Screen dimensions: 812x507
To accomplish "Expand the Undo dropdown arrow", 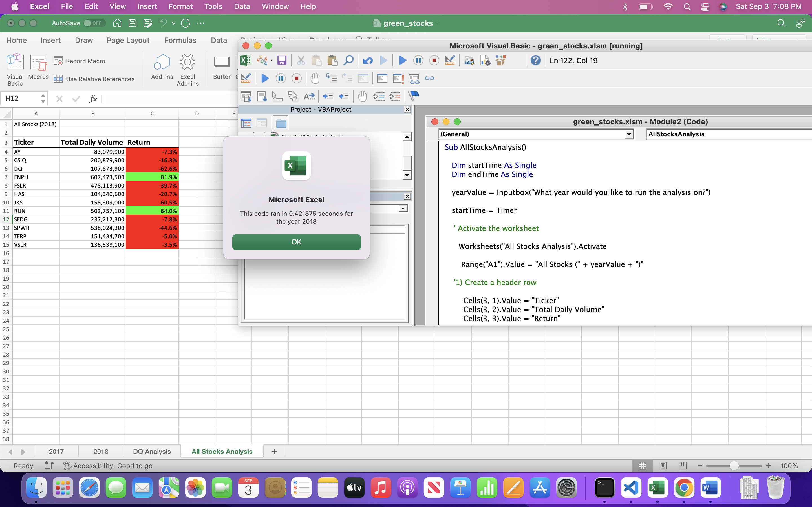I will tap(173, 23).
